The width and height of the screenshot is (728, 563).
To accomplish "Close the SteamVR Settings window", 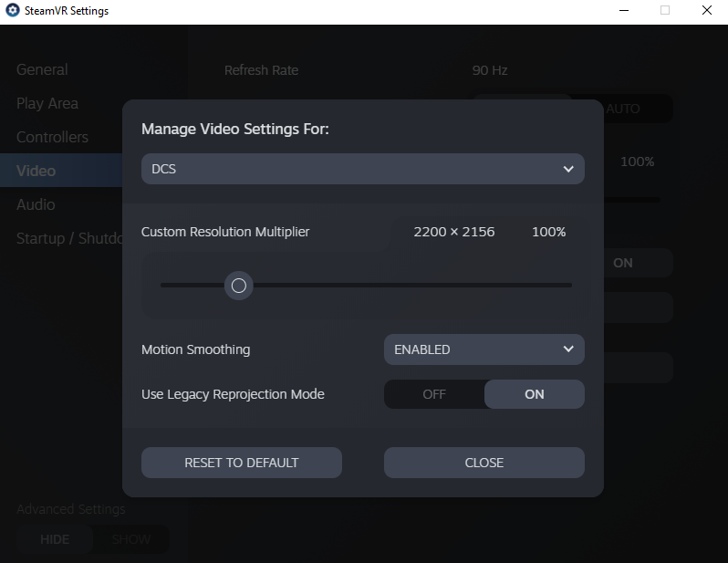I will tap(707, 10).
